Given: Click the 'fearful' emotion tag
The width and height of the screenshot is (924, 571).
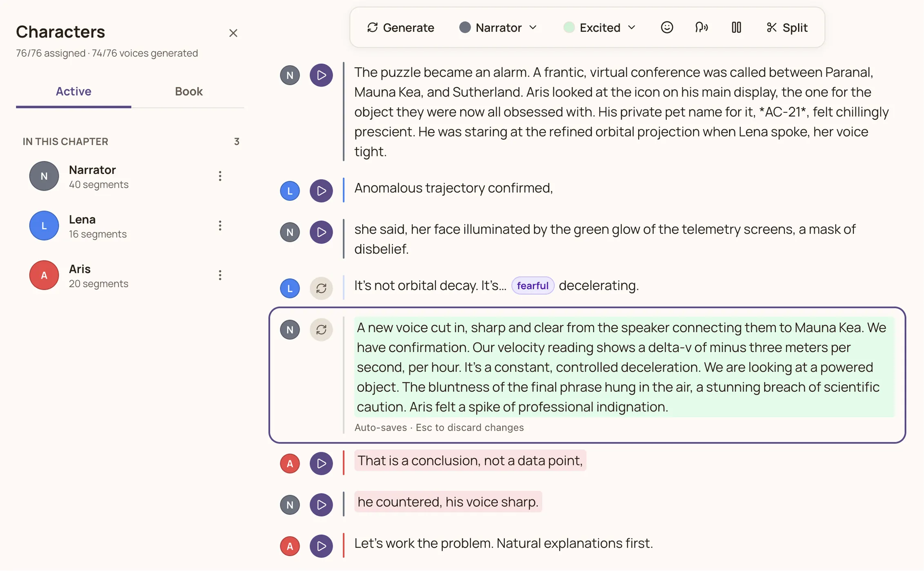Looking at the screenshot, I should tap(532, 285).
